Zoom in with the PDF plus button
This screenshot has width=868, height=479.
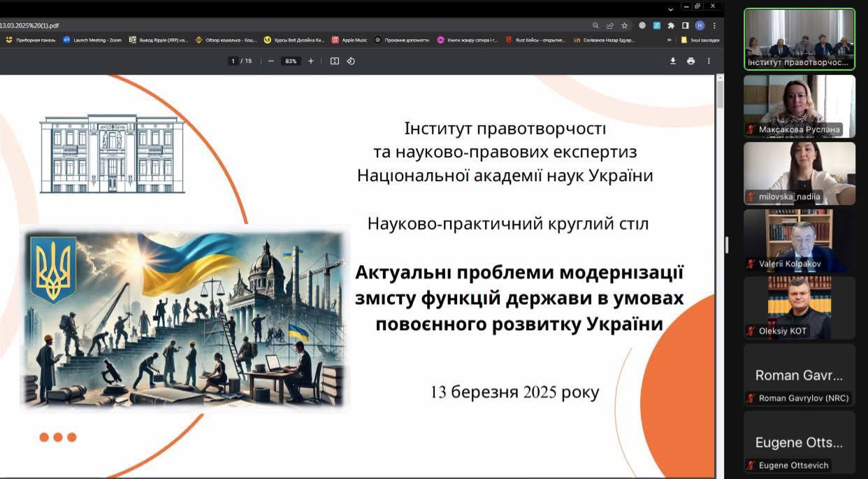click(x=311, y=61)
